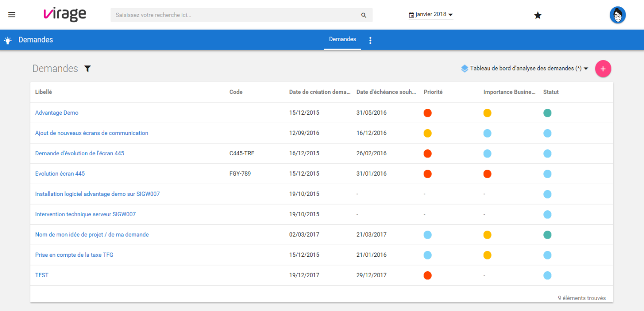Create a new demande with the pink plus button
The width and height of the screenshot is (644, 311).
pos(603,69)
